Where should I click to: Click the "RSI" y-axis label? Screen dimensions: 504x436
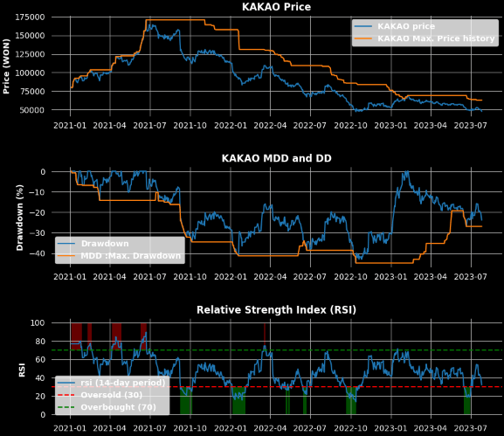pyautogui.click(x=22, y=370)
